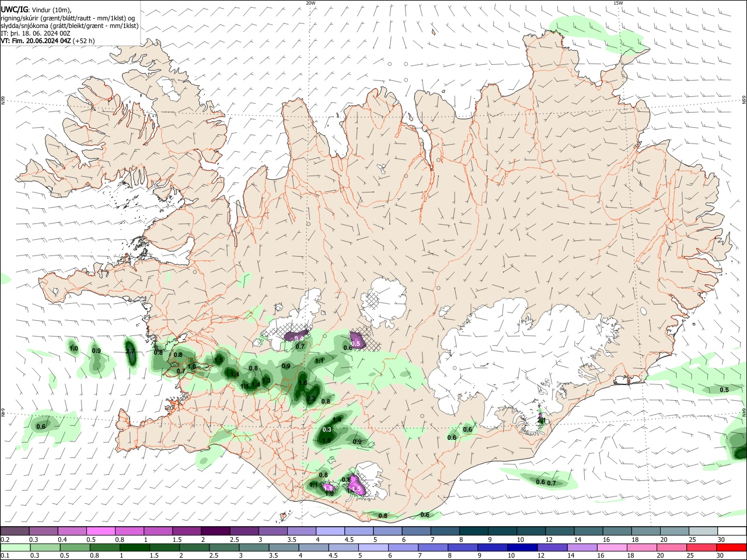This screenshot has width=747, height=560.
Task: Click the '1.5' label in the purple snow legend row
Action: [177, 540]
